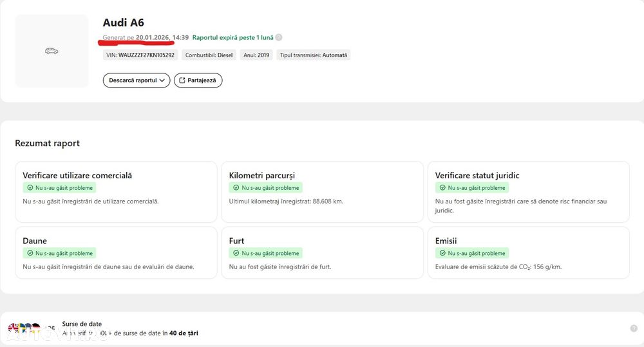This screenshot has width=644, height=347.
Task: Click the Audi A6 title
Action: point(123,23)
